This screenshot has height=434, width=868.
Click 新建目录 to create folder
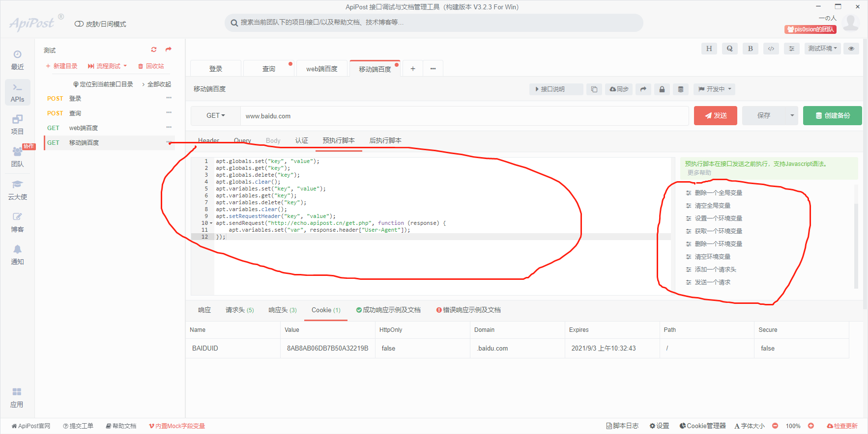[x=61, y=66]
